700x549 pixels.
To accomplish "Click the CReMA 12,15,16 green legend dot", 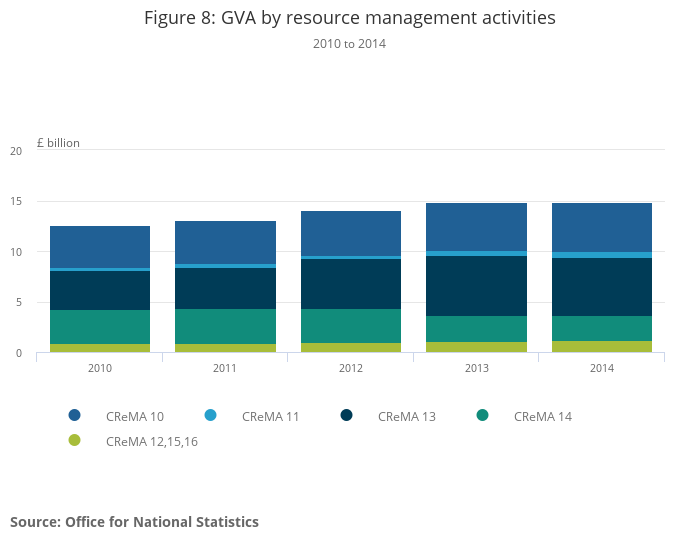I will tap(75, 440).
